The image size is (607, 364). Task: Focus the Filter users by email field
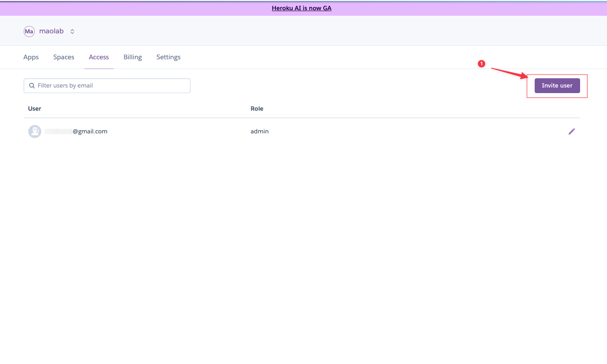tap(111, 86)
